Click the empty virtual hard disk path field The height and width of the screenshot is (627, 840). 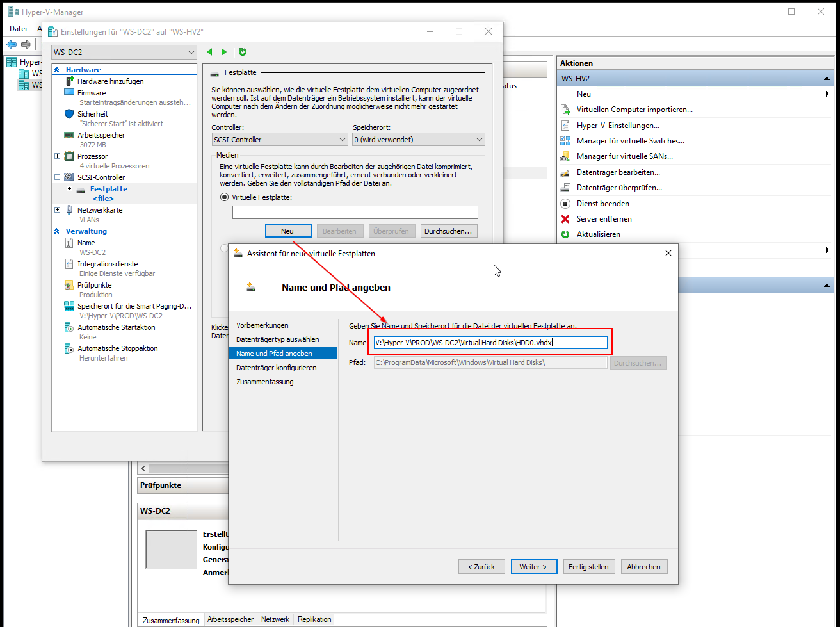355,213
